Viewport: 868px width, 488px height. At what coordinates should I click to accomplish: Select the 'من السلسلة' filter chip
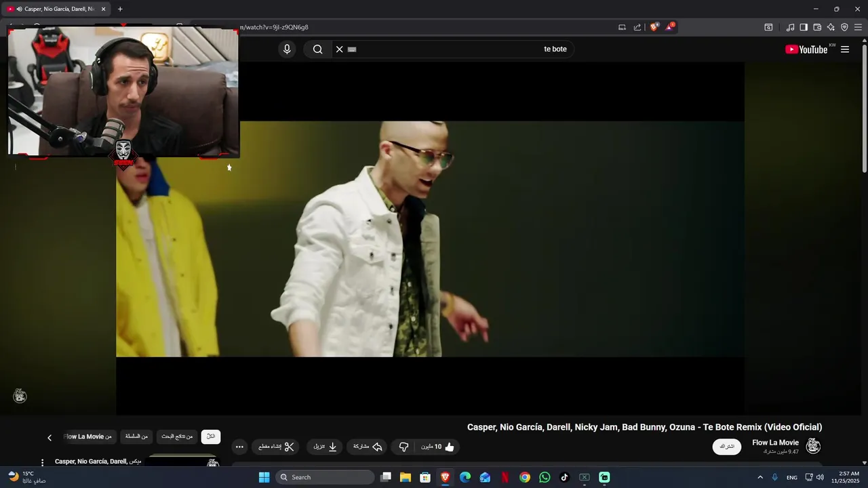(136, 436)
